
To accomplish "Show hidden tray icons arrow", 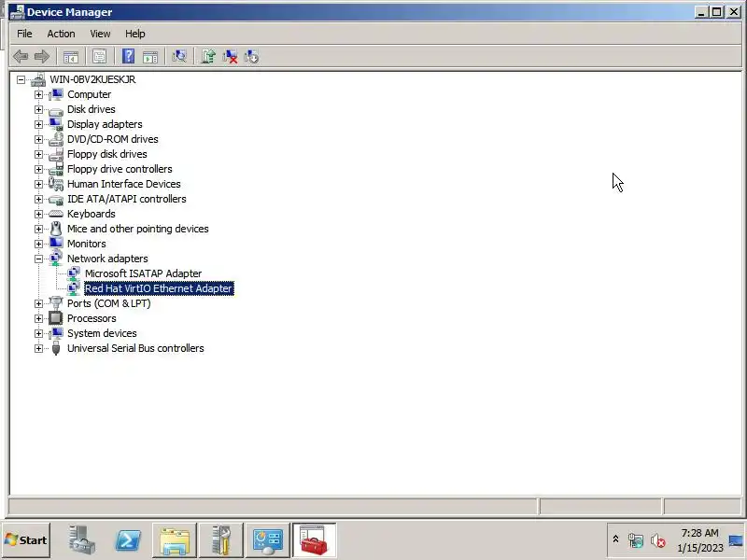I will click(x=615, y=539).
